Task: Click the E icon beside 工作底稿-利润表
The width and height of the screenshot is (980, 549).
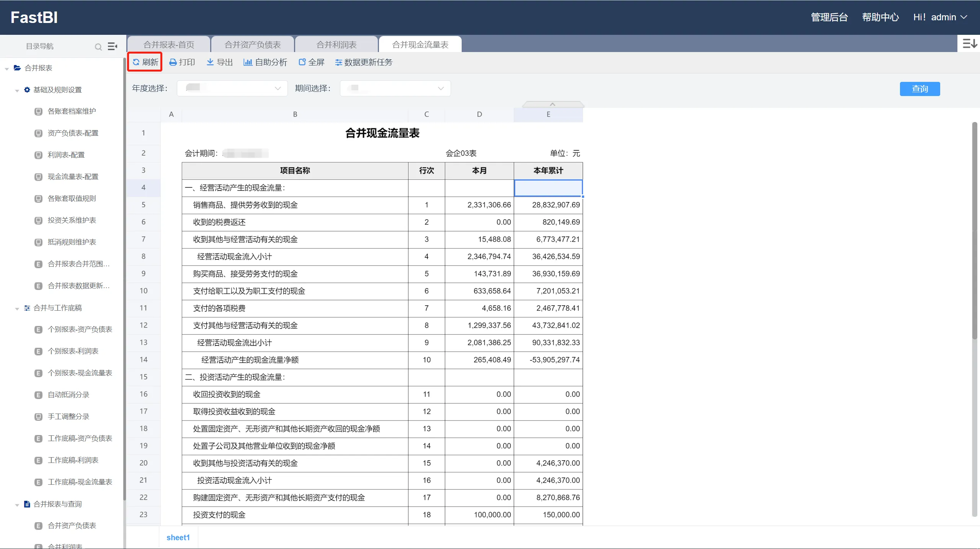Action: (38, 460)
